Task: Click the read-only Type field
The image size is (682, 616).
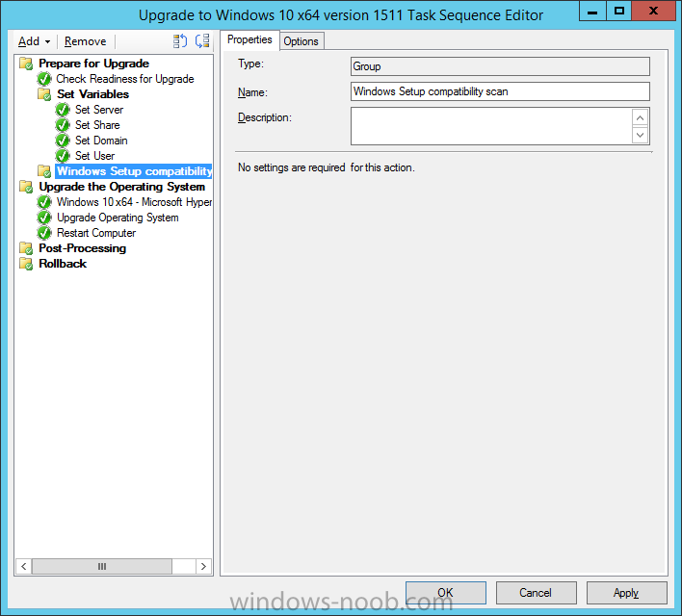Action: 500,66
